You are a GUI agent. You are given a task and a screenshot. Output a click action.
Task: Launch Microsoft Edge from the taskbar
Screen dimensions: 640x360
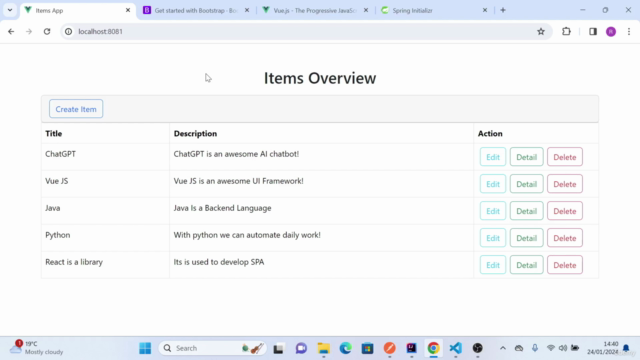click(346, 348)
